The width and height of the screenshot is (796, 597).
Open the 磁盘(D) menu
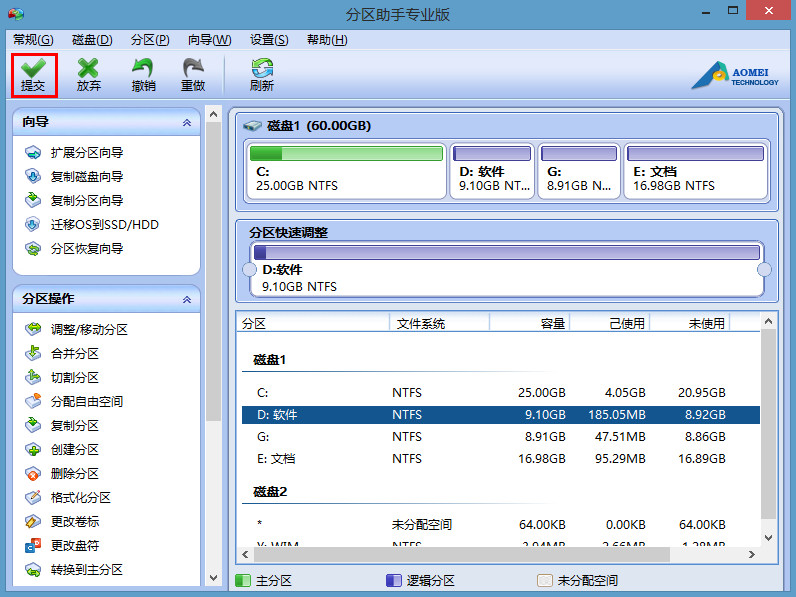(92, 40)
